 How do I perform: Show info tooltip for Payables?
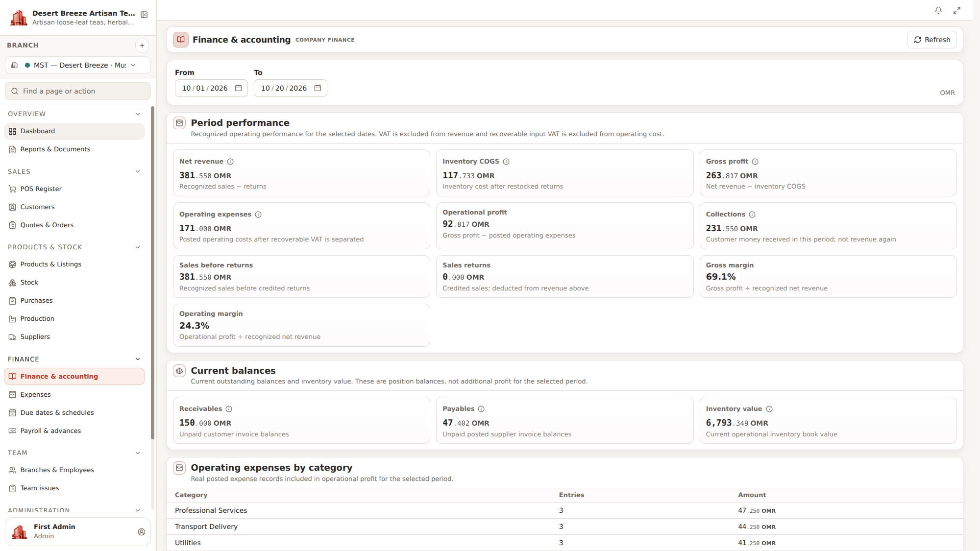point(481,409)
